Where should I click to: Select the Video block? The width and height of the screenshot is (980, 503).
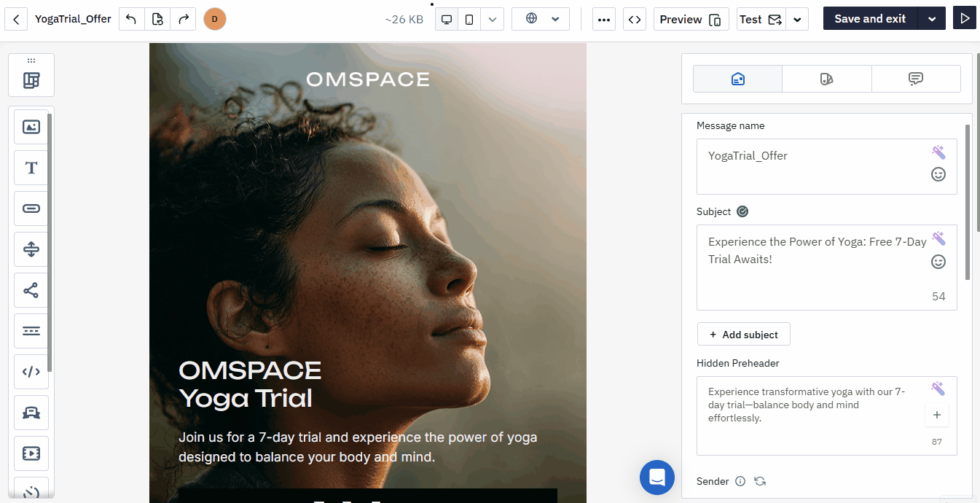31,453
